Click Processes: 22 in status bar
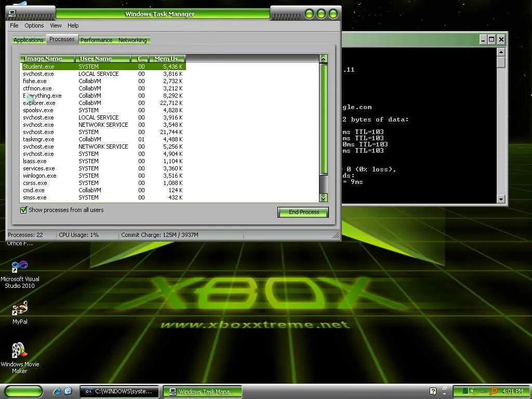 tap(25, 235)
